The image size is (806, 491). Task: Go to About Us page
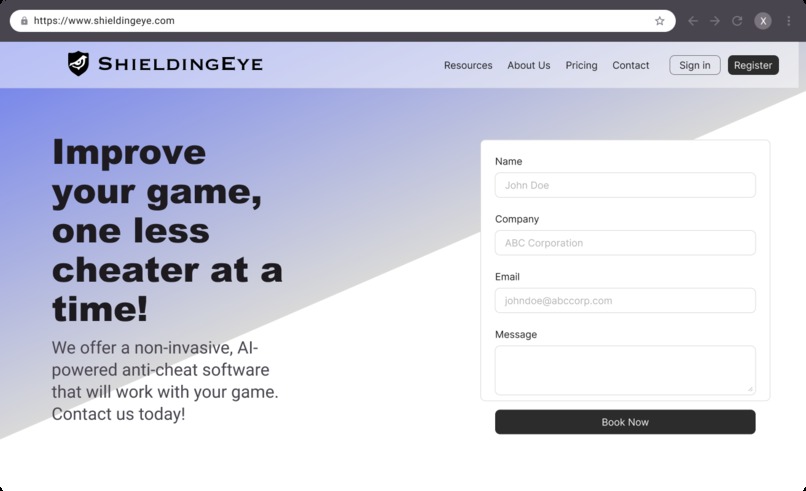[x=528, y=65]
